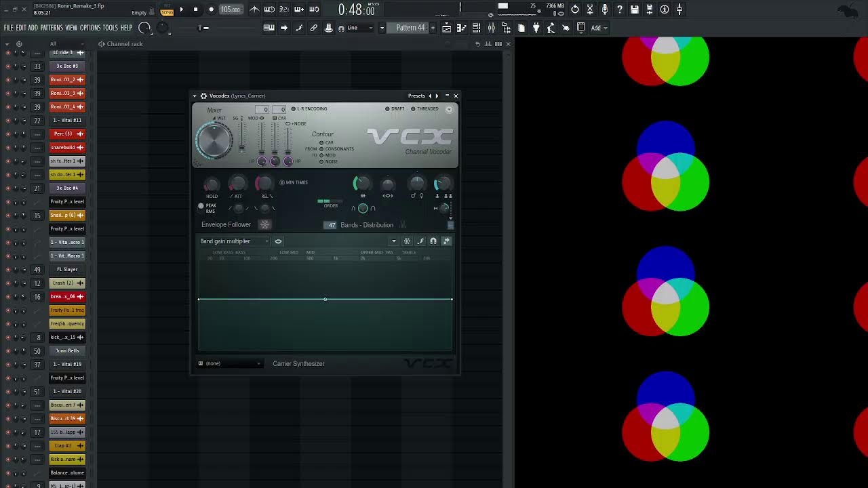Toggle MIN TIMES option

(294, 182)
